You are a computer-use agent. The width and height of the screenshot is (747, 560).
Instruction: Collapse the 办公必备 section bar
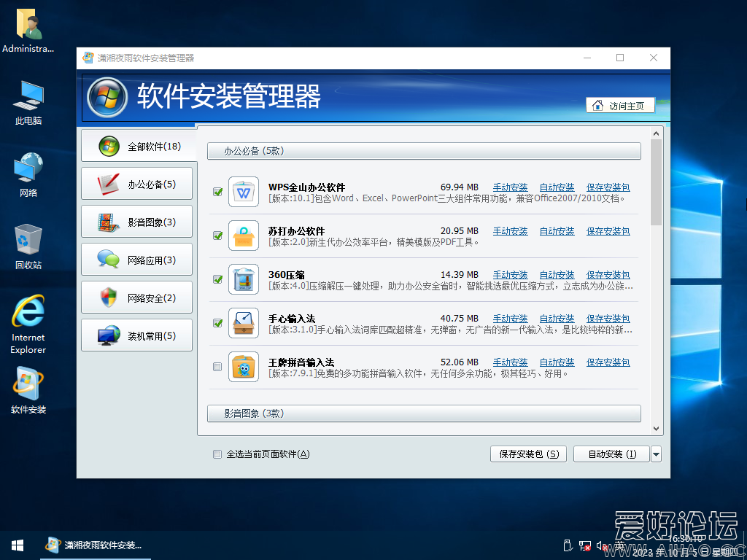click(x=423, y=151)
